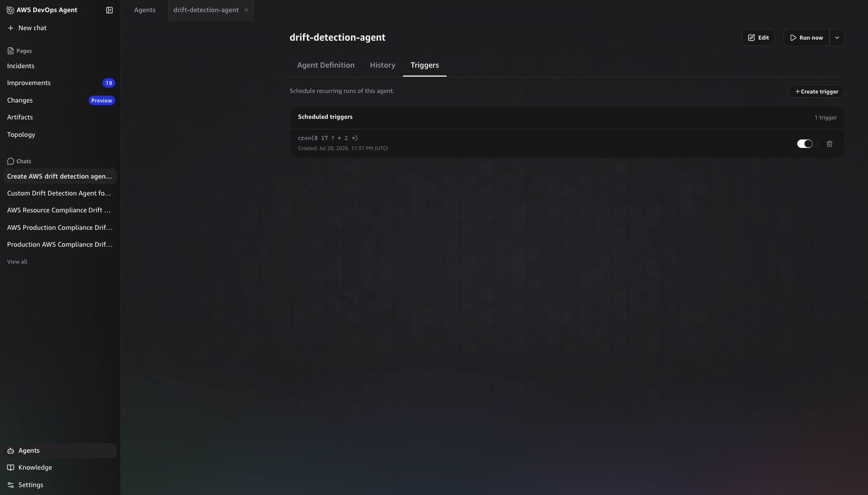The height and width of the screenshot is (495, 868).
Task: Click the Edit button
Action: tap(758, 38)
